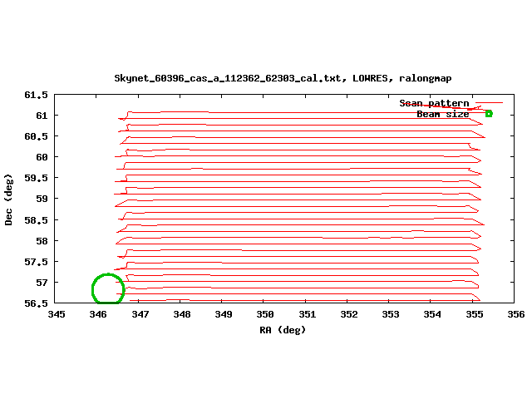This screenshot has width=532, height=399.
Task: Click the 58.5 tick label on Dec axis
Action: click(x=37, y=220)
